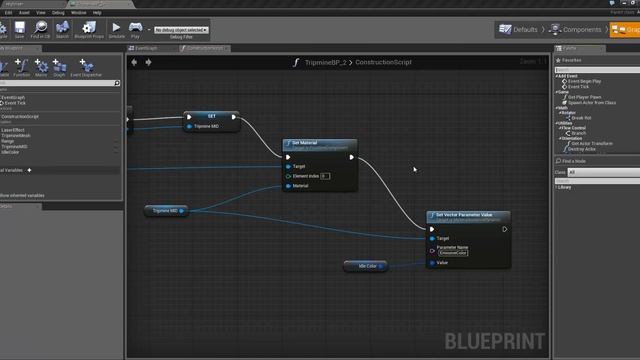Screen dimensions: 640x360
Task: Select ConstructionScript in My Blueprint list
Action: 20,117
